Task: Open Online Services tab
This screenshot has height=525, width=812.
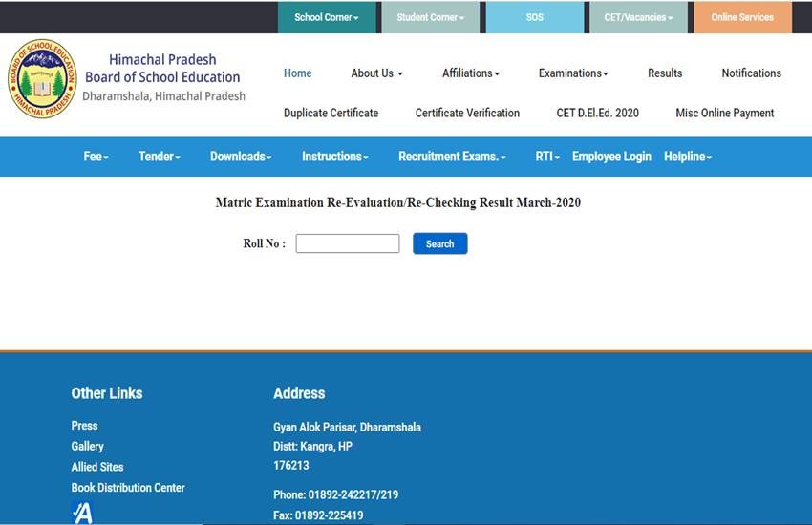Action: (742, 17)
